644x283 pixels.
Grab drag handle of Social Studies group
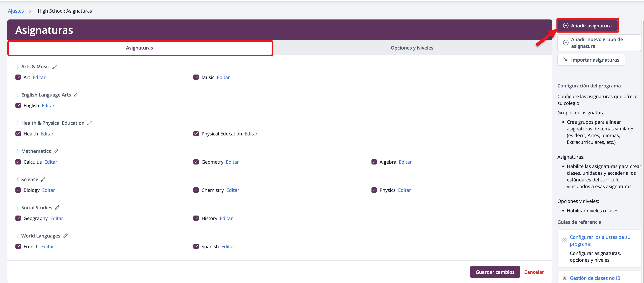pos(17,208)
